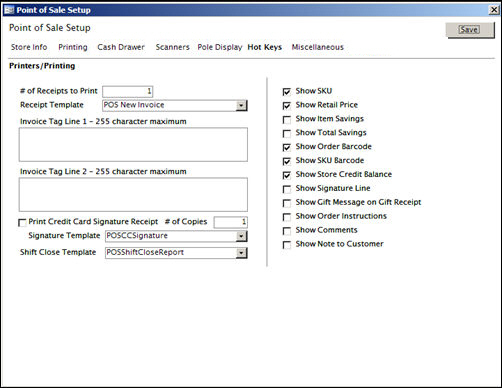502x388 pixels.
Task: Check Show Gift Message on Gift Receipt
Action: 287,203
